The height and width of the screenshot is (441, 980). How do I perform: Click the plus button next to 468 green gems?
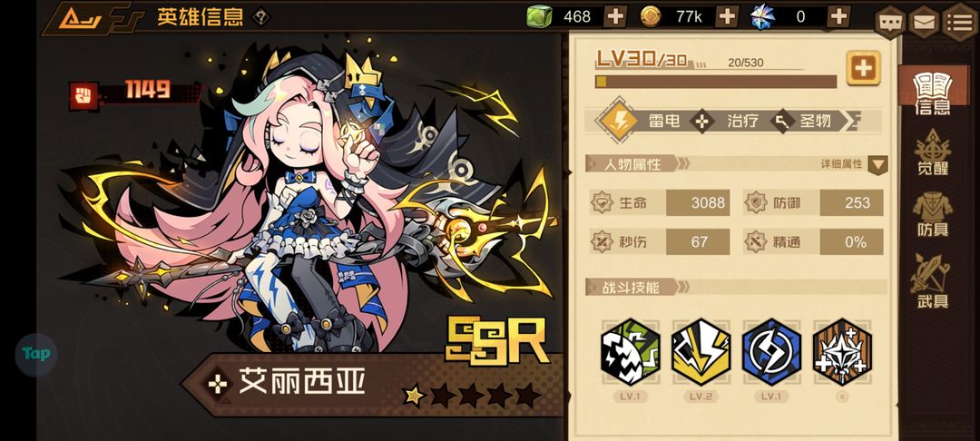click(615, 16)
